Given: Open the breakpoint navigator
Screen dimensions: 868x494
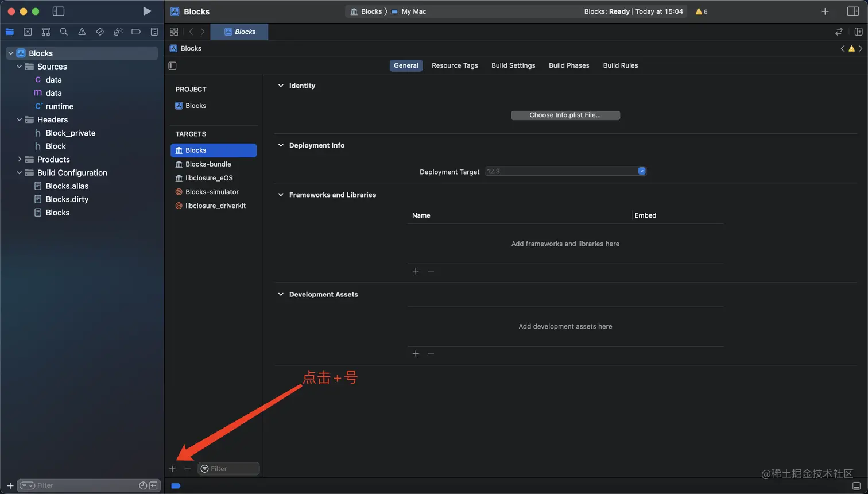Looking at the screenshot, I should [x=136, y=32].
